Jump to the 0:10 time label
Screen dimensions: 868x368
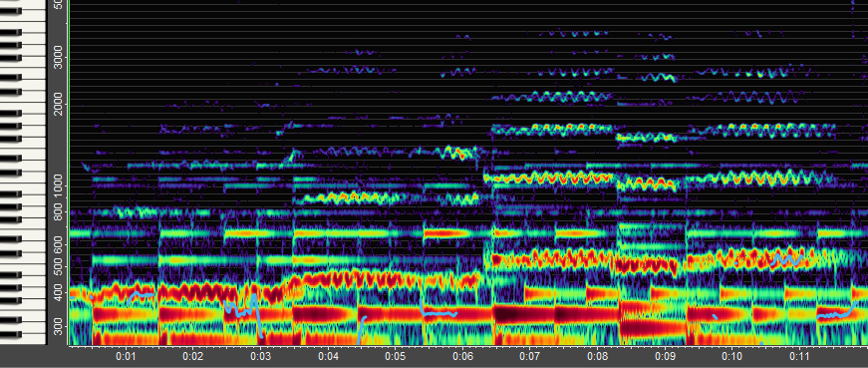(x=731, y=356)
